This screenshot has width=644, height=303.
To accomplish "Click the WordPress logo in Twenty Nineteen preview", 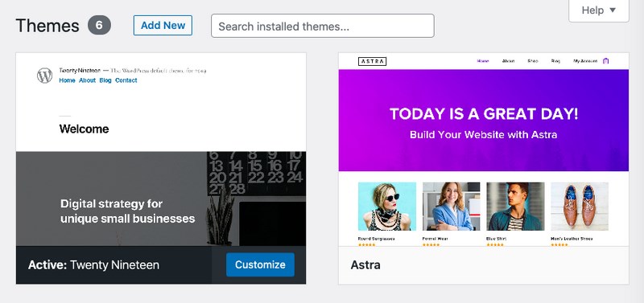I will (45, 76).
